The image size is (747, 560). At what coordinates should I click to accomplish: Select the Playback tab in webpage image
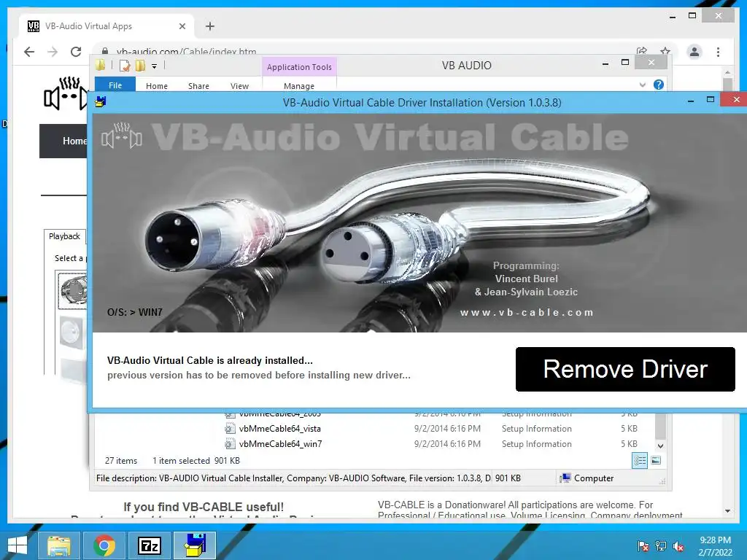click(x=64, y=236)
